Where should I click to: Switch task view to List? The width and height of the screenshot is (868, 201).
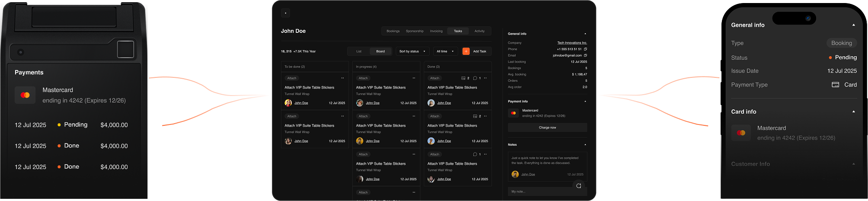coord(359,51)
